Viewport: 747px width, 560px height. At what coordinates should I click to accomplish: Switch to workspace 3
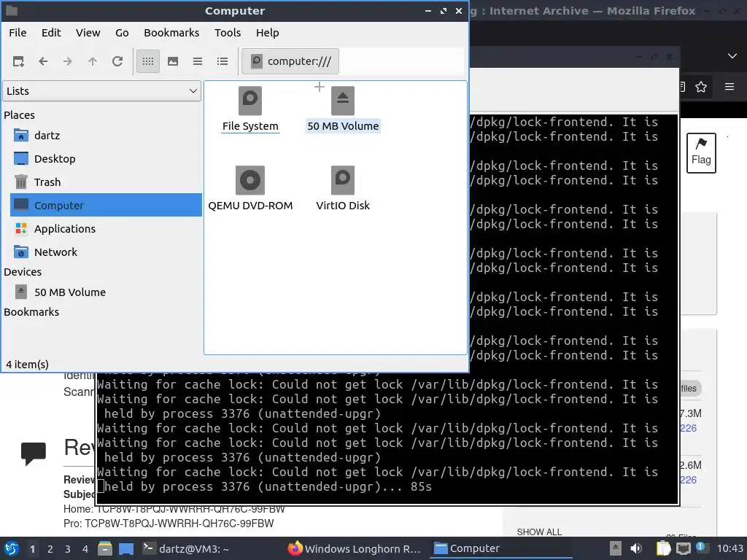pyautogui.click(x=68, y=549)
